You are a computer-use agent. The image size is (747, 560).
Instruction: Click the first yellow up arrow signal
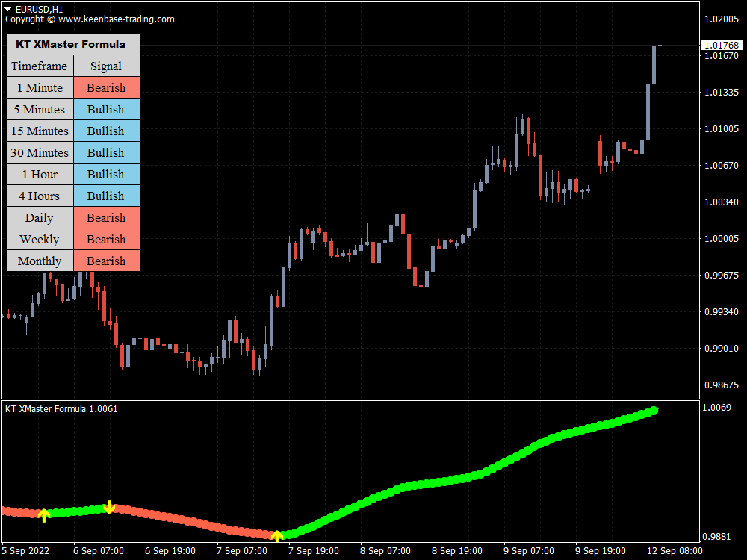coord(44,515)
